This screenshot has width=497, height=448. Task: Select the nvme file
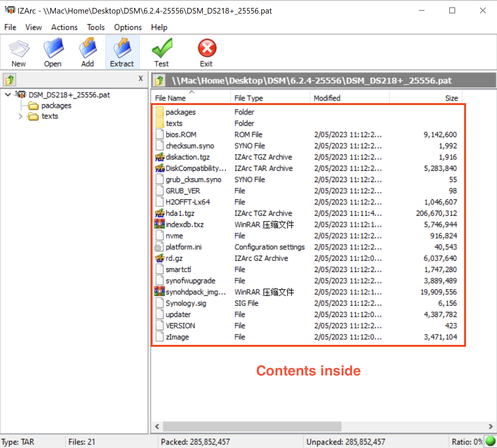174,236
